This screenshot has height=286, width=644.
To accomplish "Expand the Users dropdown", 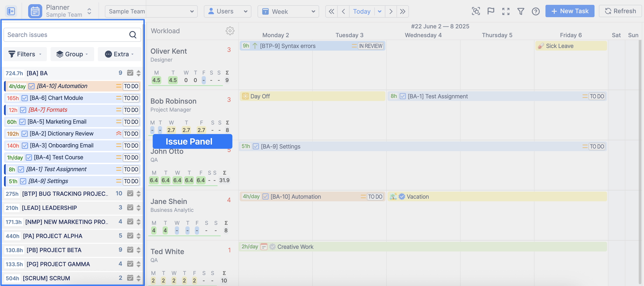I will click(227, 11).
